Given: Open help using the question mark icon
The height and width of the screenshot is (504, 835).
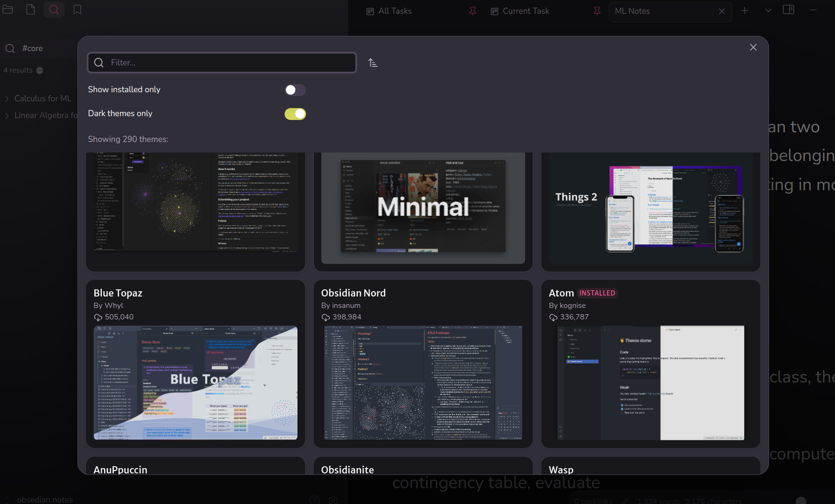Looking at the screenshot, I should 314,500.
